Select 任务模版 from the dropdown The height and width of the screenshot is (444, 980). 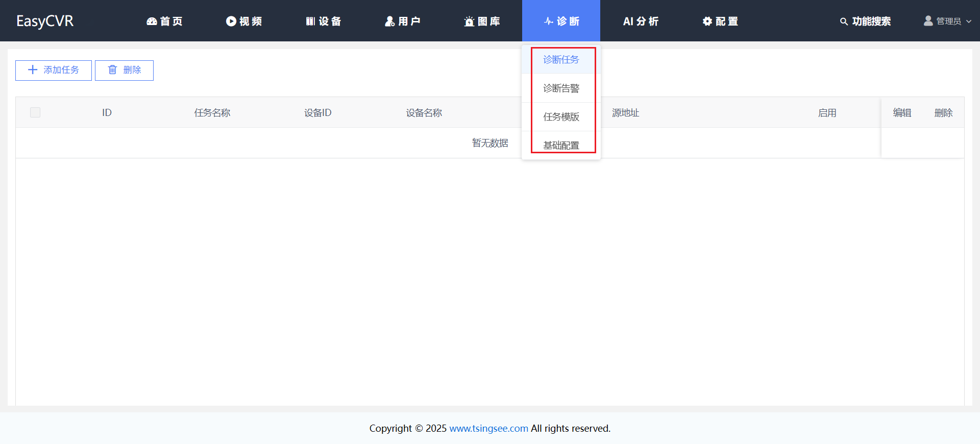click(561, 117)
